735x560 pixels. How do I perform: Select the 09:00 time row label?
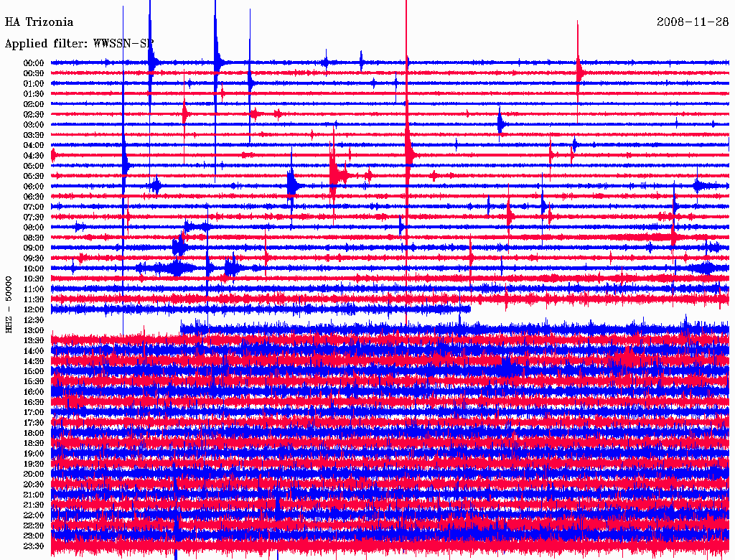(34, 248)
